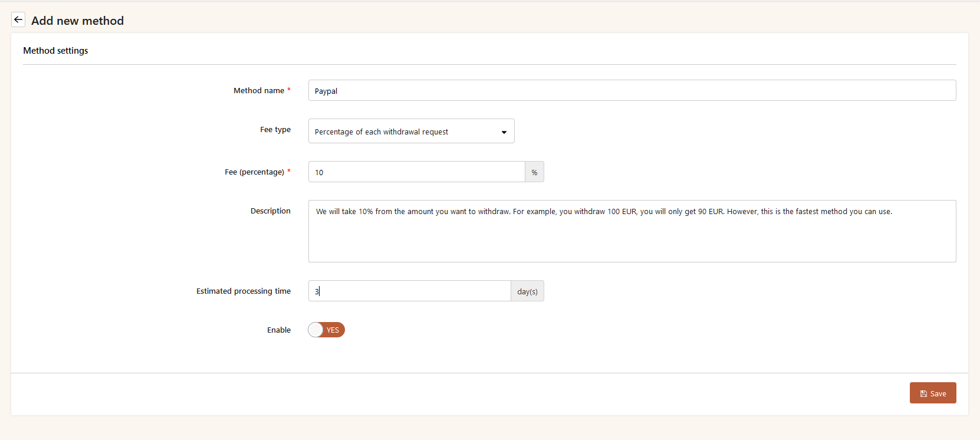Click the Estimated processing time label
Image resolution: width=980 pixels, height=440 pixels.
click(x=244, y=291)
